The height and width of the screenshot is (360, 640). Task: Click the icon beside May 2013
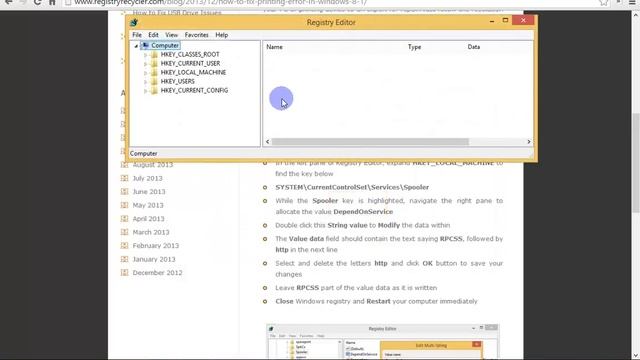click(124, 205)
